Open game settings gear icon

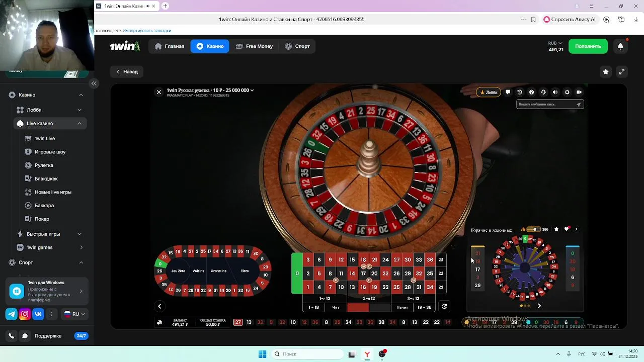[567, 92]
